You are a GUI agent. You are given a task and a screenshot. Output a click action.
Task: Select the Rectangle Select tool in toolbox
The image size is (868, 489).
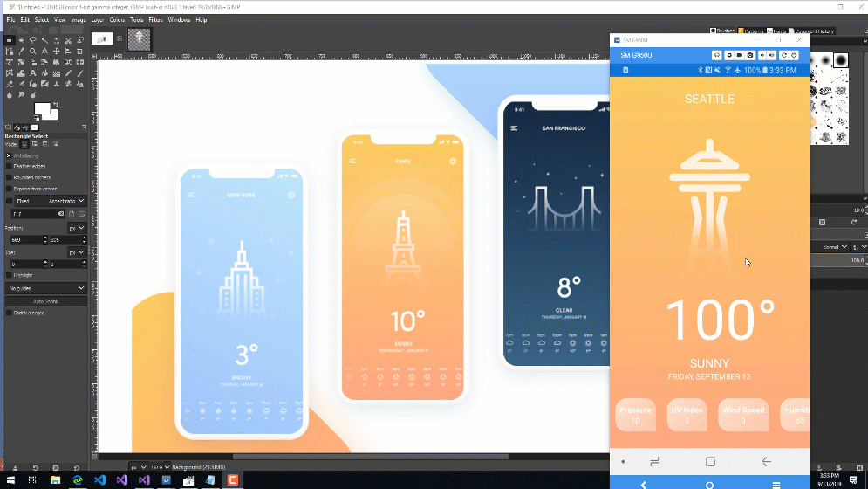point(10,40)
